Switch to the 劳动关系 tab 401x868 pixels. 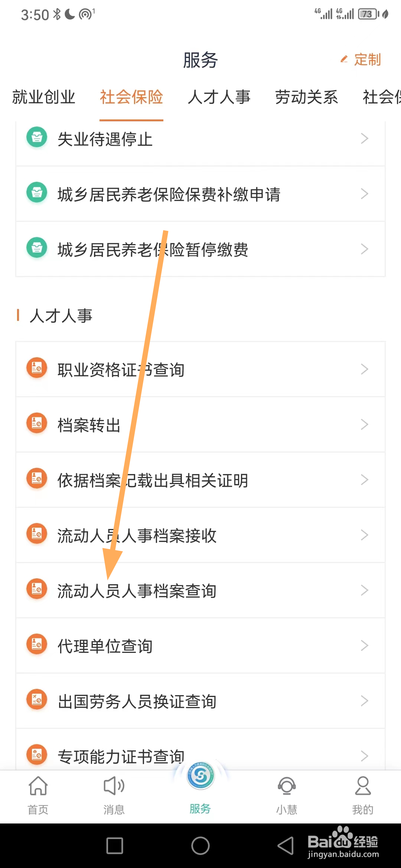(x=306, y=97)
